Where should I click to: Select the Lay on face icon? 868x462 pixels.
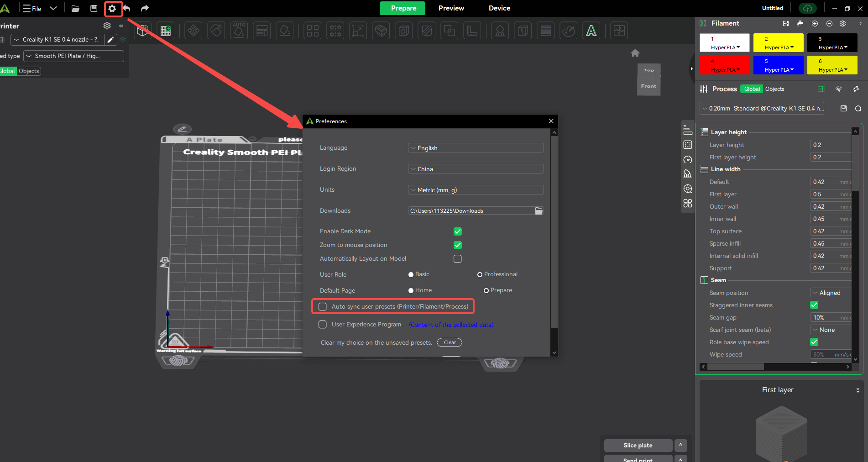pos(285,31)
